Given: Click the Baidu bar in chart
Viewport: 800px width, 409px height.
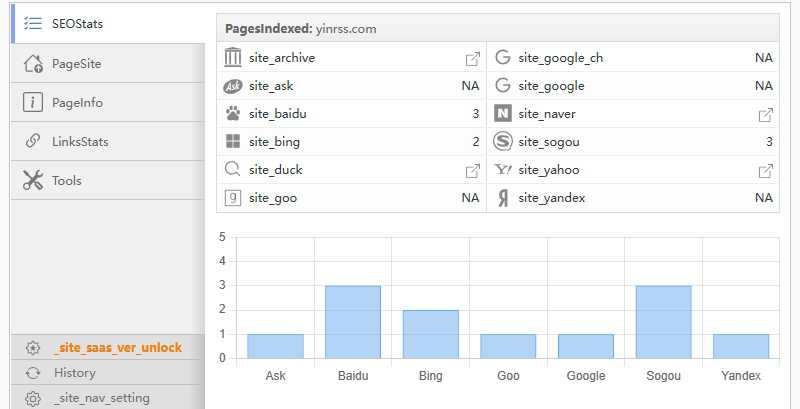Looking at the screenshot, I should click(x=353, y=322).
